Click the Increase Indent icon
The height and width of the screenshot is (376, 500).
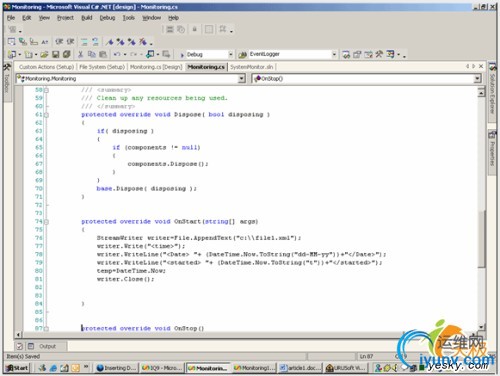pyautogui.click(x=70, y=42)
